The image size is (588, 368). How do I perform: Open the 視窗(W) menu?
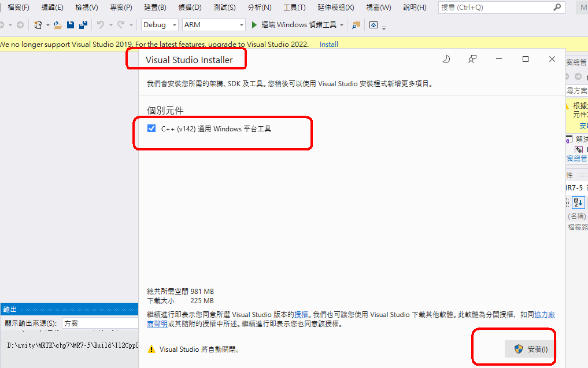(379, 8)
